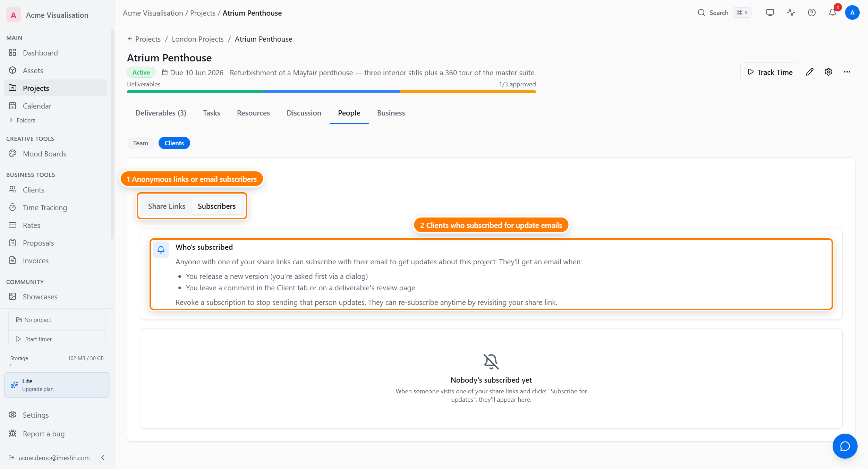
Task: Click the bell icon beside Who's subscribed
Action: [x=161, y=249]
